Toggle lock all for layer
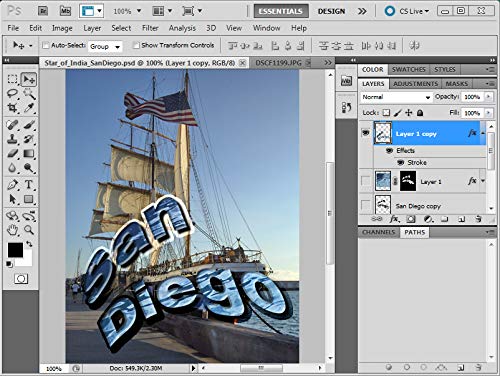Image resolution: width=500 pixels, height=376 pixels. pyautogui.click(x=420, y=113)
